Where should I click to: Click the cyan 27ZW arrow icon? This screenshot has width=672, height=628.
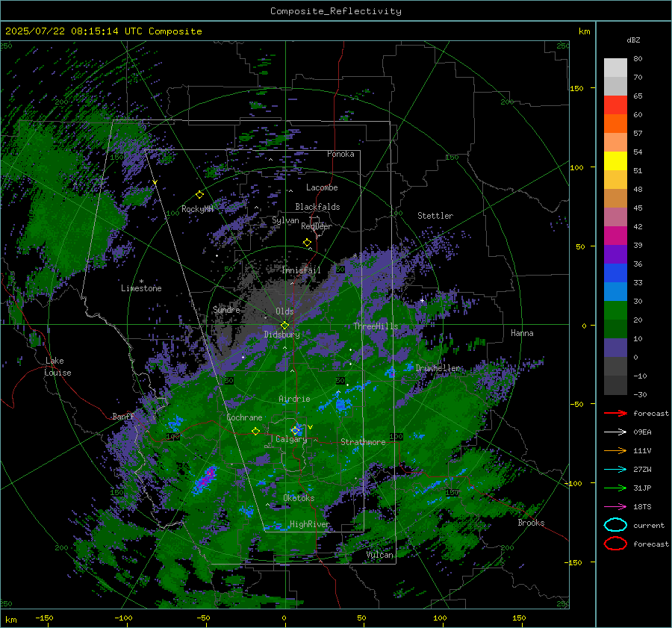pos(615,470)
